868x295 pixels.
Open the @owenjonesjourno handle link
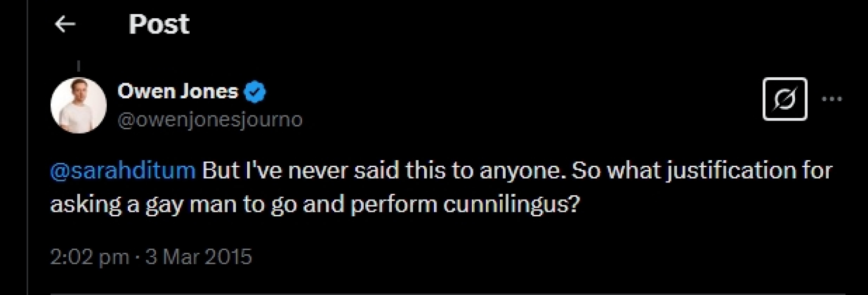point(210,119)
